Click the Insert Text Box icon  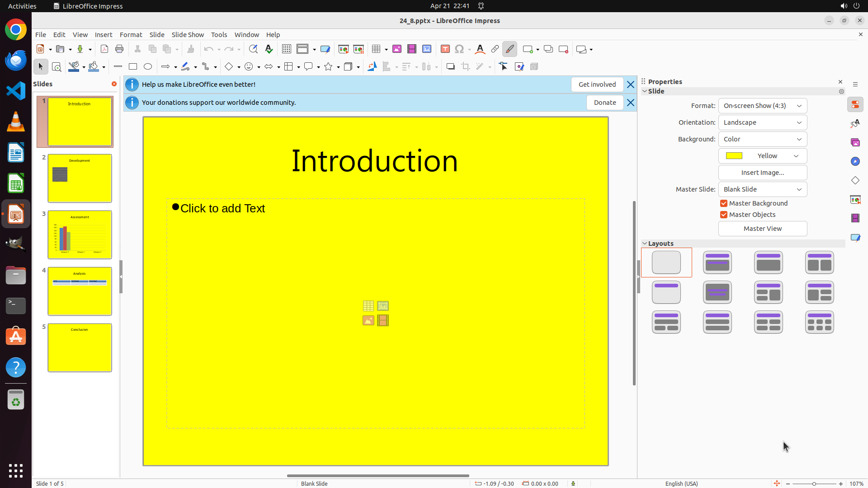(445, 49)
